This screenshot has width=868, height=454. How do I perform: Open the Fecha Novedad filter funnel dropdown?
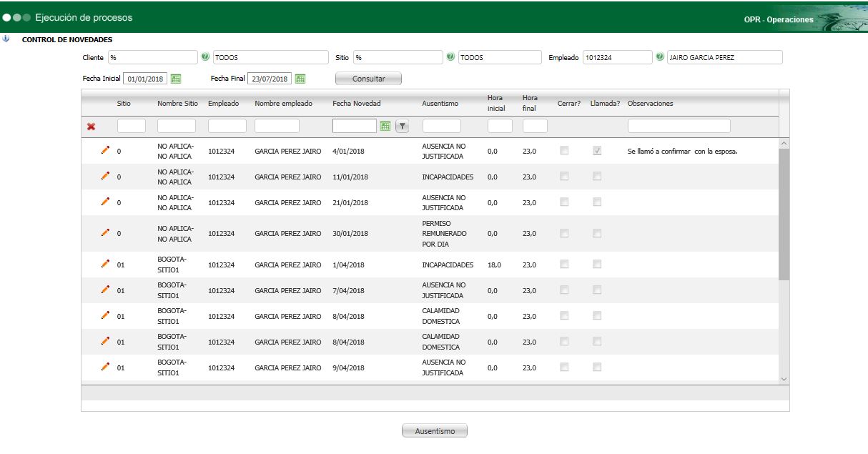pos(402,127)
